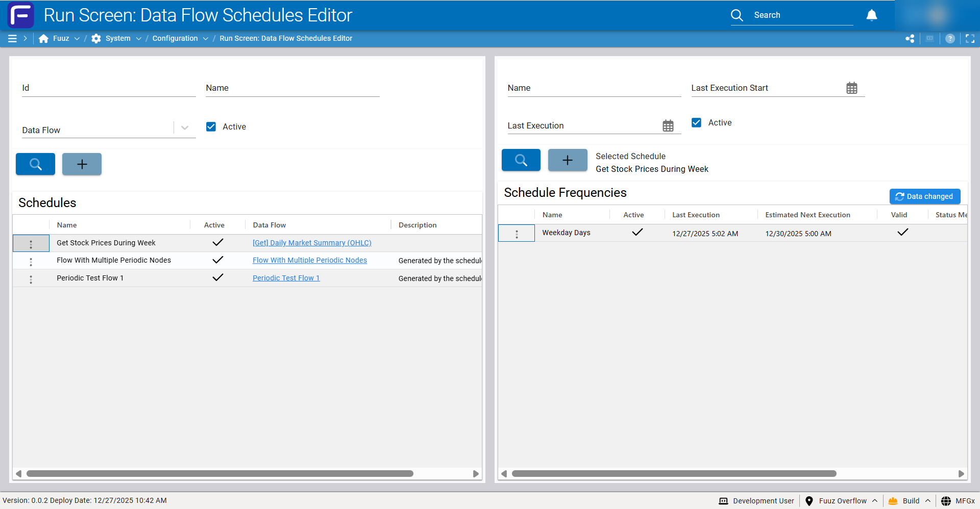Viewport: 980px width, 509px height.
Task: Expand the System breadcrumb dropdown
Action: click(x=138, y=39)
